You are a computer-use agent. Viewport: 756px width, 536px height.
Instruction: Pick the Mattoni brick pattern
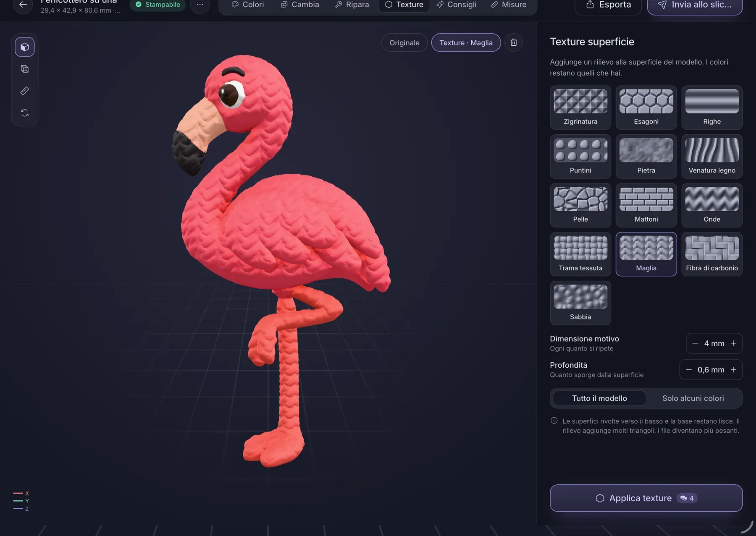646,205
